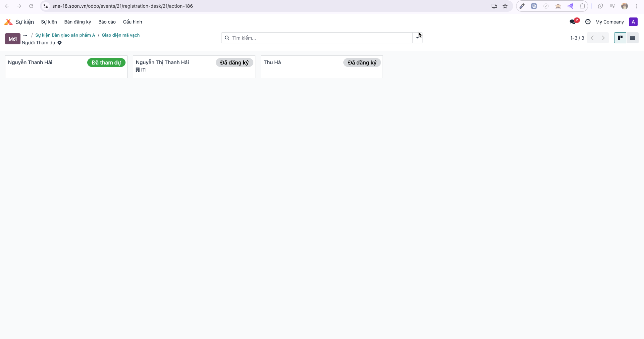644x339 pixels.
Task: Click the browser back arrow
Action: [x=7, y=6]
